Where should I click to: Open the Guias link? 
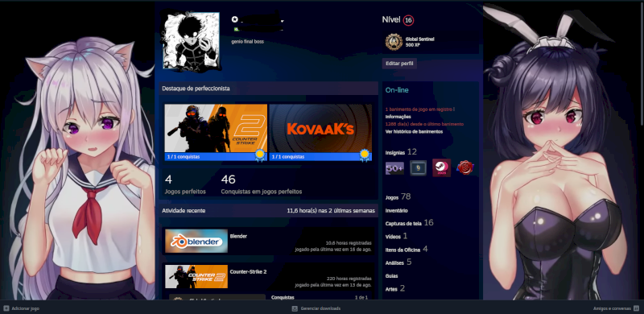pos(392,276)
